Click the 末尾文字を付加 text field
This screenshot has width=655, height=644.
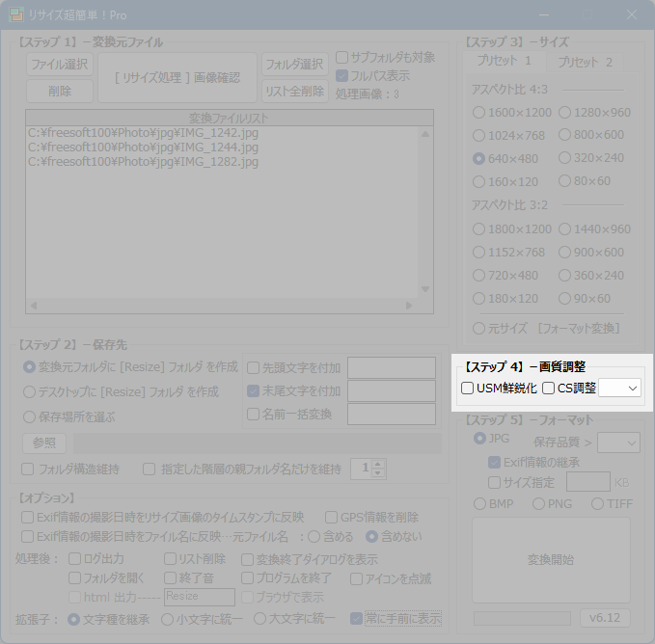(x=392, y=391)
